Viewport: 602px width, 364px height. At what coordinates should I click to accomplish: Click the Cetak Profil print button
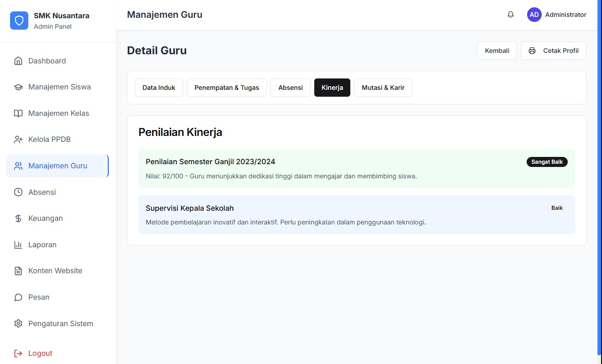point(553,51)
